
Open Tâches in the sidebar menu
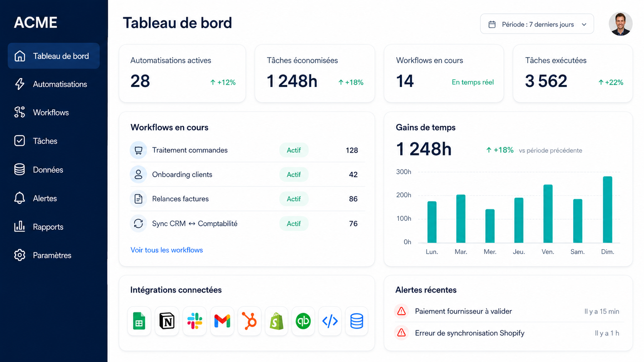[54, 141]
